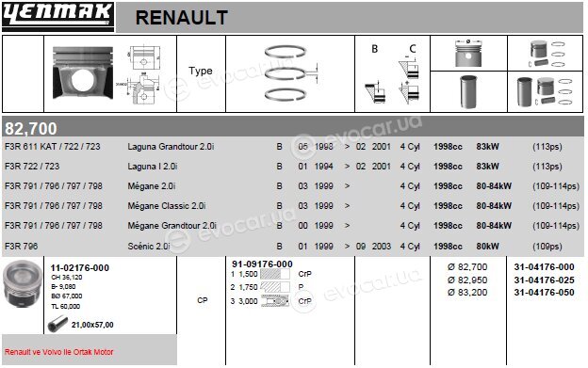This screenshot has width=588, height=368.
Task: Click the pin size 21,00x57,00
Action: click(92, 325)
